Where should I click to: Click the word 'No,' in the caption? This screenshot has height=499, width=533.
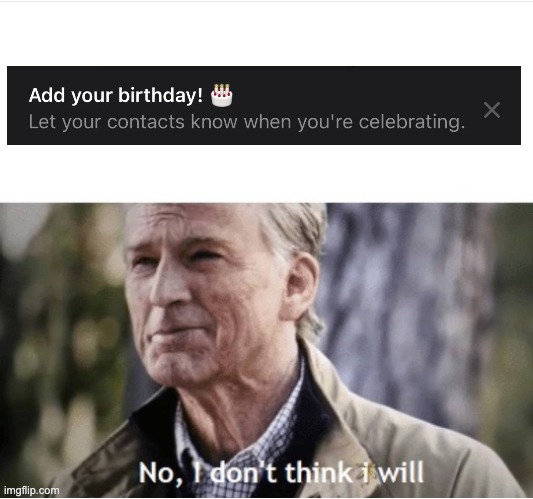160,473
